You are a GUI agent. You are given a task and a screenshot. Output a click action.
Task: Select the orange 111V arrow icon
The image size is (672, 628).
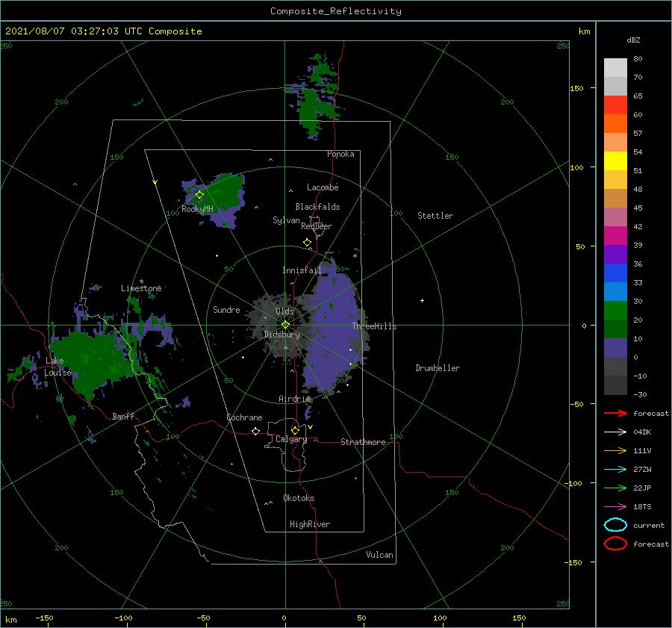point(615,450)
